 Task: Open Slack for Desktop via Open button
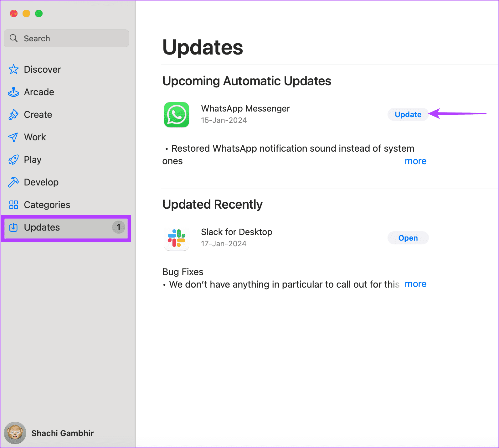[408, 238]
